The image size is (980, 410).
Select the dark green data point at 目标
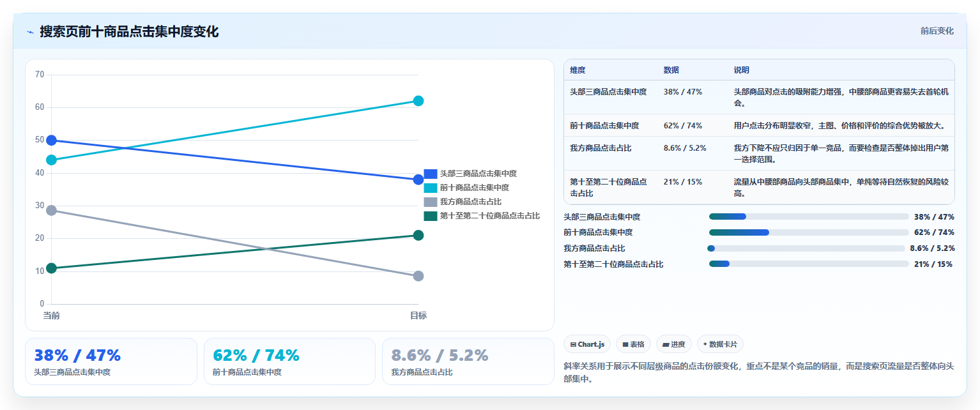418,236
